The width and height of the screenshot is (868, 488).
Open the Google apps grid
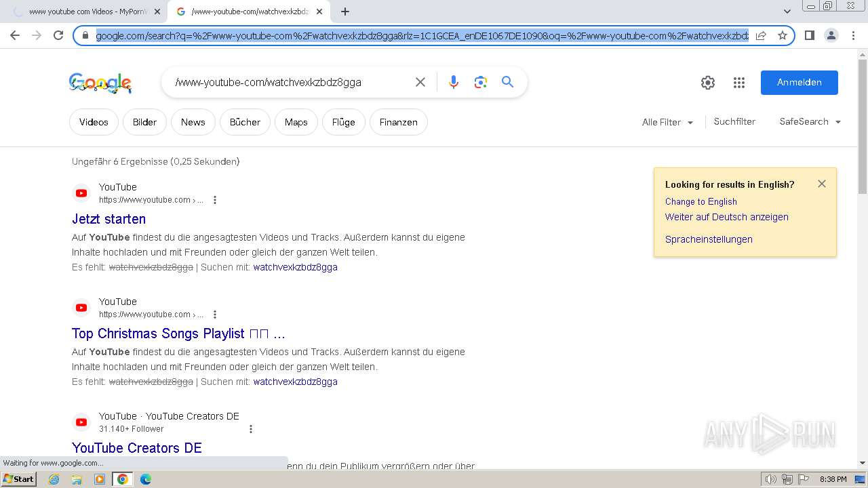pos(739,83)
